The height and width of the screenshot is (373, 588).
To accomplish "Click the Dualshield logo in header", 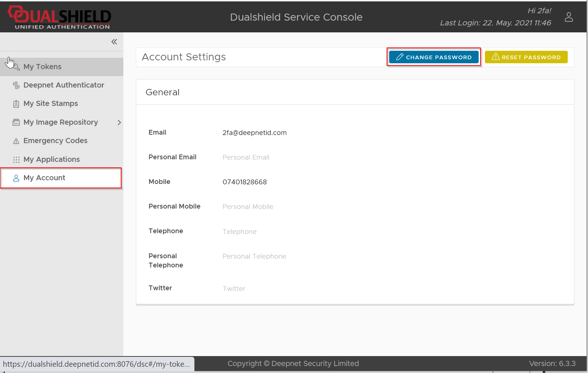I will (60, 17).
